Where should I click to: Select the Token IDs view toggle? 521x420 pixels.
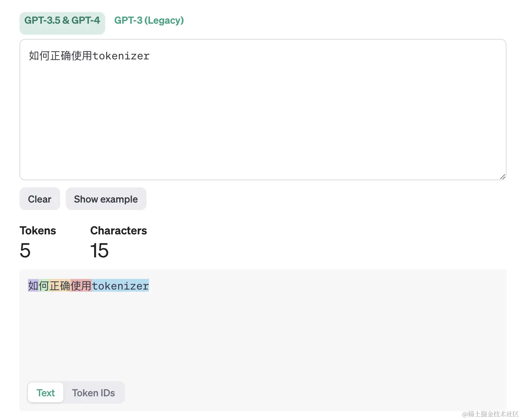pyautogui.click(x=93, y=392)
